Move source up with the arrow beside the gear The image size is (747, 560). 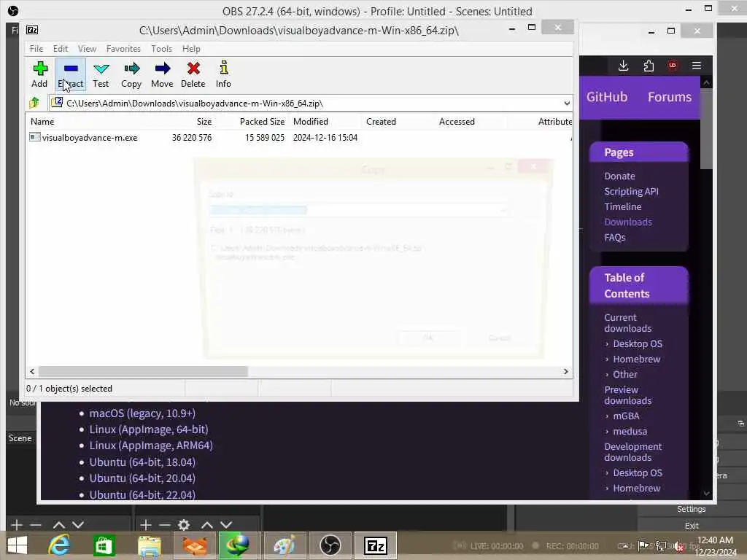coord(206,525)
